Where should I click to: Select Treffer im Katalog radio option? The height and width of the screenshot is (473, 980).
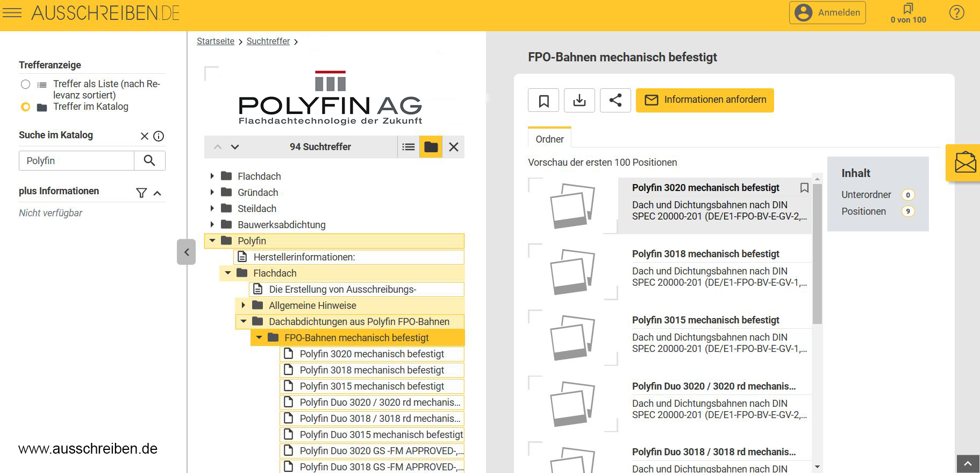click(x=25, y=107)
